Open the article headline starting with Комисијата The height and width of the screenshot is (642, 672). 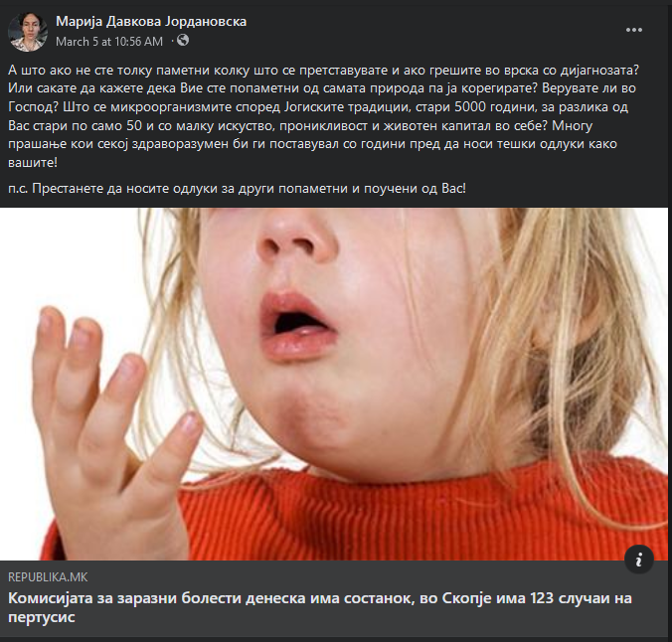click(x=320, y=607)
